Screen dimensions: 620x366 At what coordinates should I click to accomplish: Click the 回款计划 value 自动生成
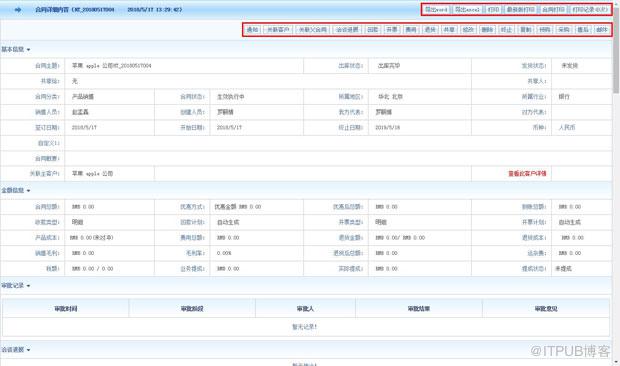(x=228, y=222)
